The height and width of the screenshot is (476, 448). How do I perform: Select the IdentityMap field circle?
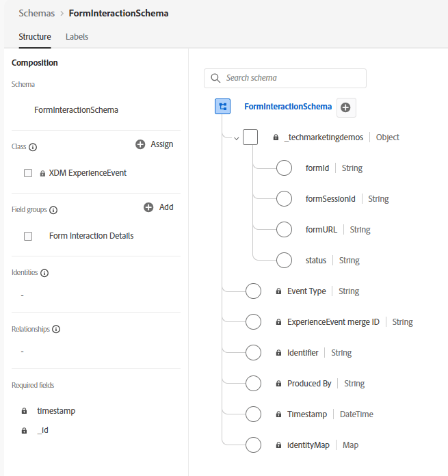coord(254,445)
